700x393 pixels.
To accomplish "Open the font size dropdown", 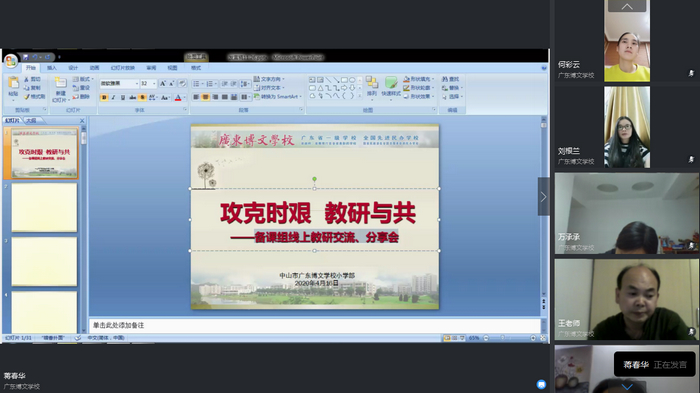I will coord(154,84).
